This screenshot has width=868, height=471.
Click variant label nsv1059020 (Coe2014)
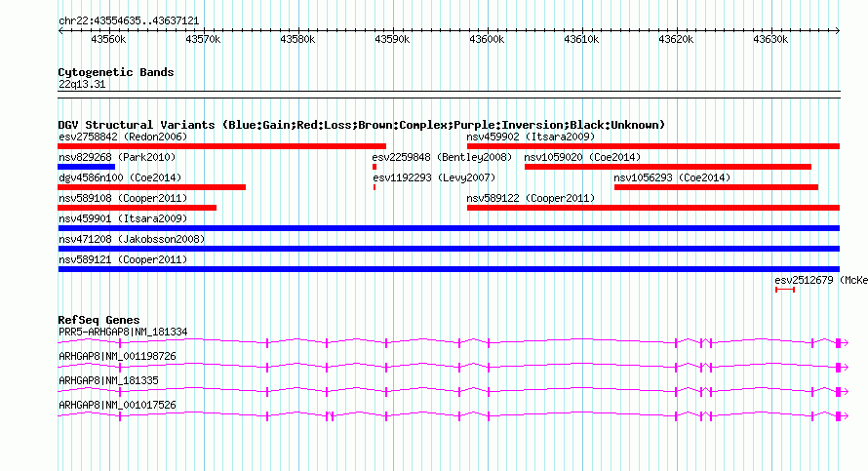coord(582,157)
